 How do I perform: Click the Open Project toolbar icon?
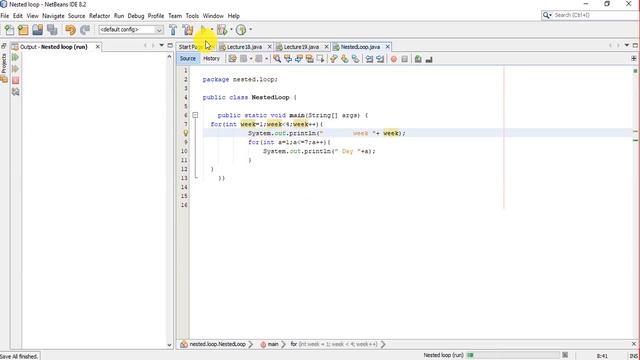point(38,30)
